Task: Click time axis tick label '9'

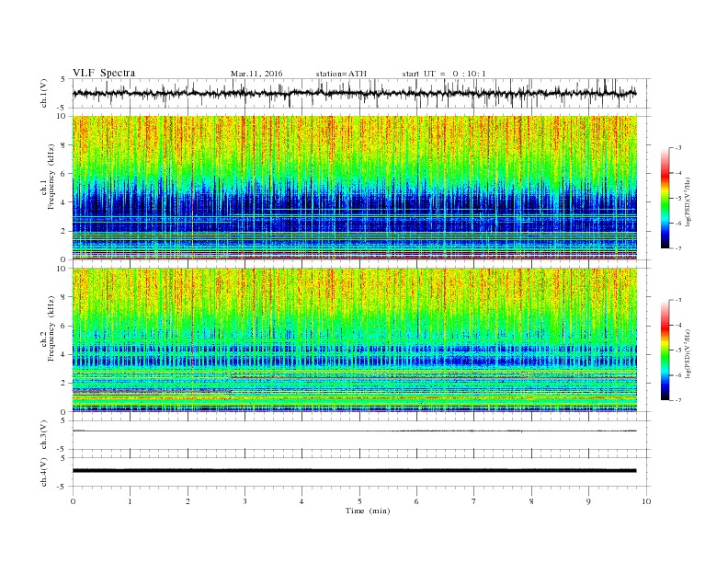Action: click(588, 501)
